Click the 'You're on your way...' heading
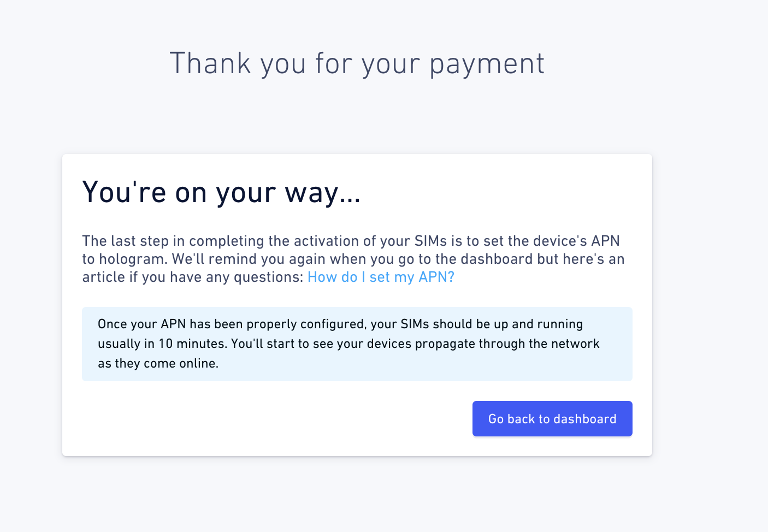The height and width of the screenshot is (532, 768). pos(221,192)
